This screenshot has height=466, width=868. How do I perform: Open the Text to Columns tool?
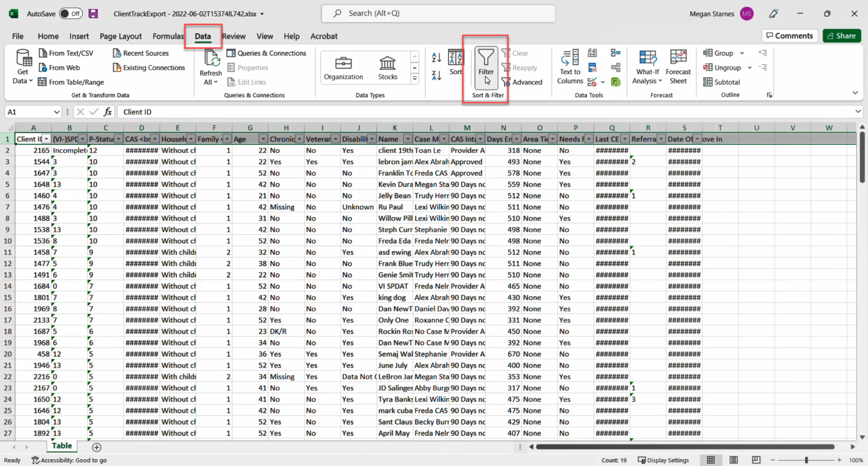570,67
